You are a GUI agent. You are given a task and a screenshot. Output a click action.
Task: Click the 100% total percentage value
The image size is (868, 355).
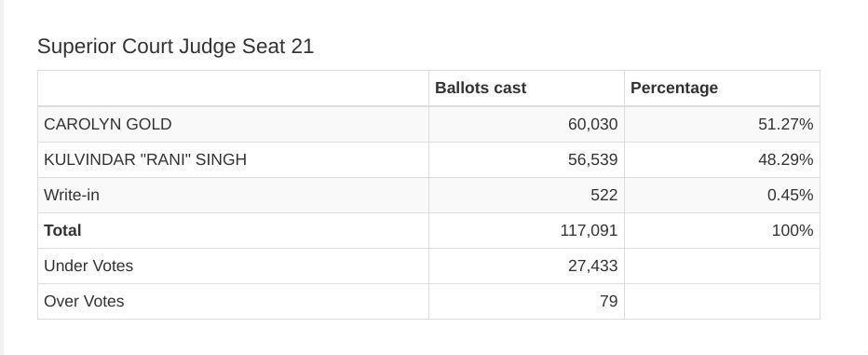pyautogui.click(x=793, y=230)
